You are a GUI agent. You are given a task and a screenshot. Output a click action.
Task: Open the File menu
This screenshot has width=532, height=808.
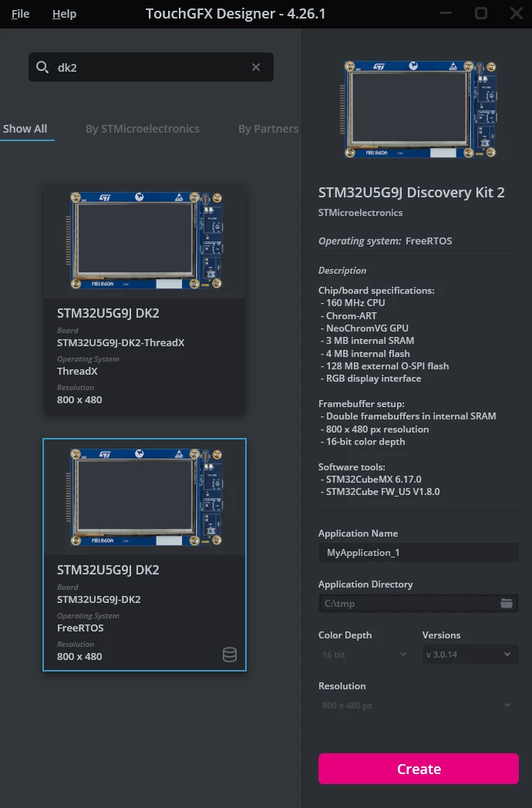20,14
